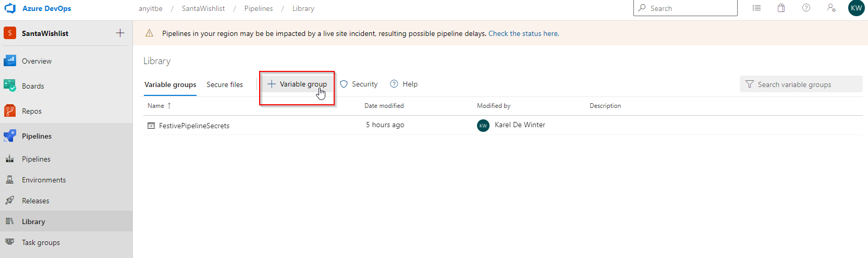868x258 pixels.
Task: Open the Overview icon in sidebar
Action: click(x=10, y=61)
